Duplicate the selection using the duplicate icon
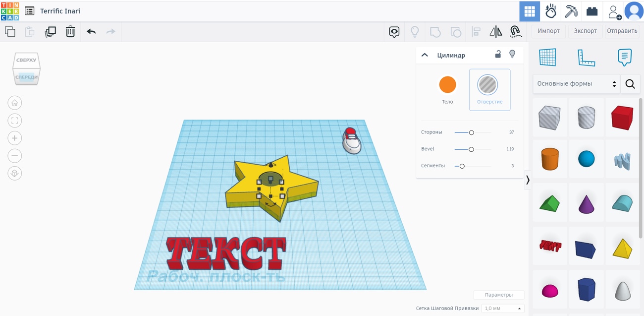Image resolution: width=644 pixels, height=316 pixels. click(x=50, y=31)
